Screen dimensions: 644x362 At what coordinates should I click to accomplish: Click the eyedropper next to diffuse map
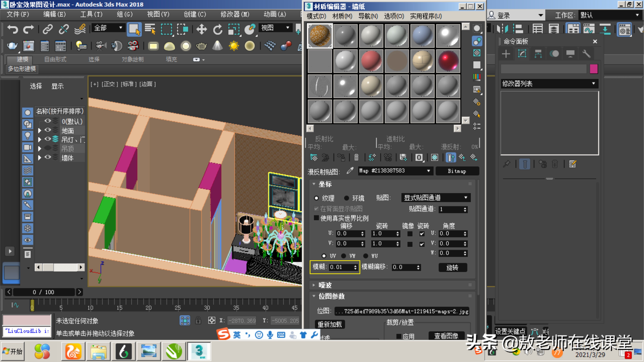(x=350, y=171)
